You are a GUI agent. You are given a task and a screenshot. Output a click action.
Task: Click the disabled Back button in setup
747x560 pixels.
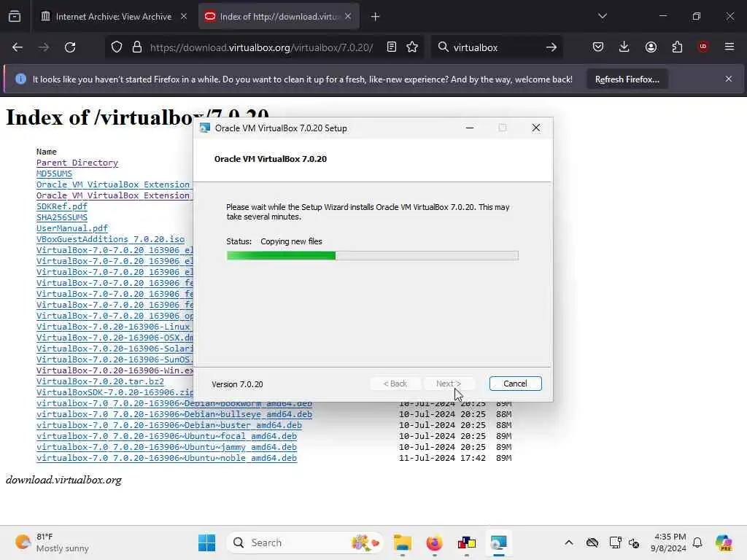pyautogui.click(x=395, y=384)
